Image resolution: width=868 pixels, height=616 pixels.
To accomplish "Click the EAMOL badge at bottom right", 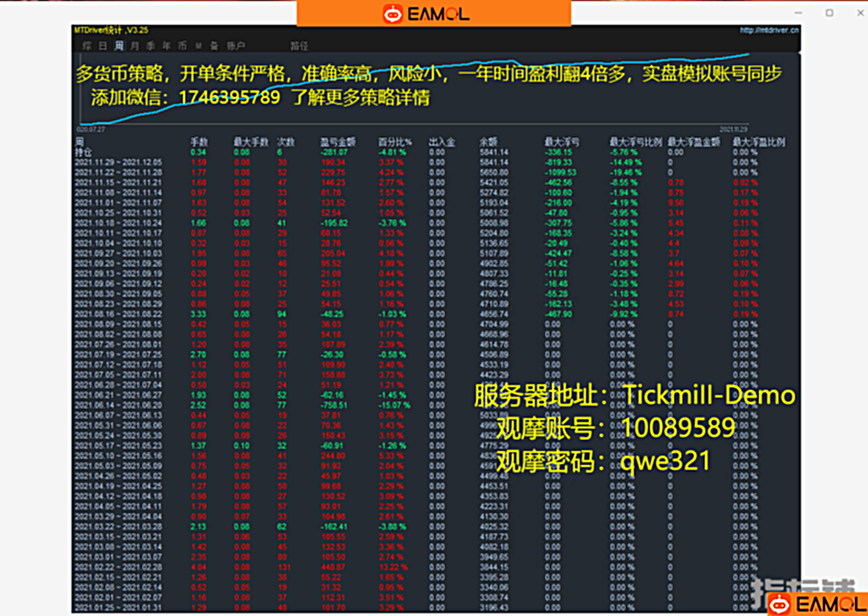I will [818, 604].
